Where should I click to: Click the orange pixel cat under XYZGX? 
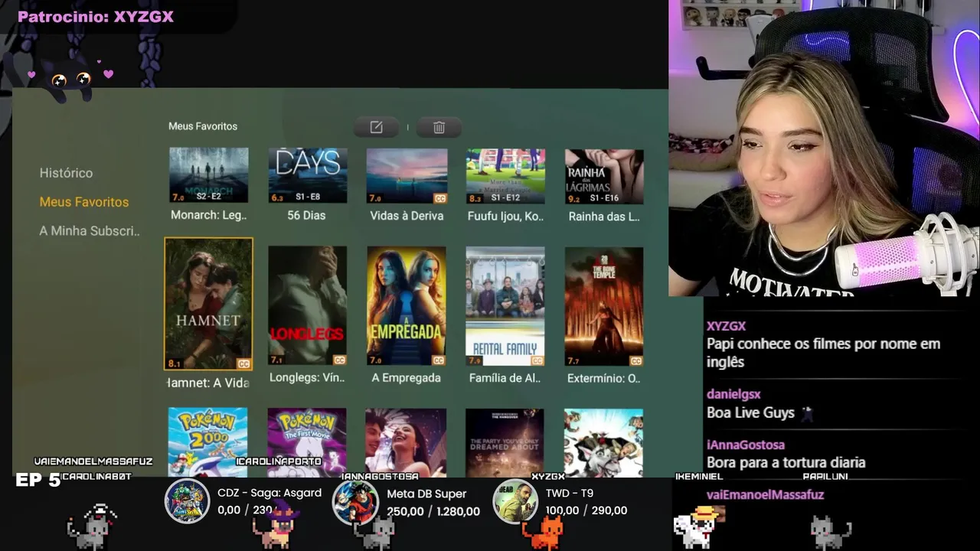543,533
